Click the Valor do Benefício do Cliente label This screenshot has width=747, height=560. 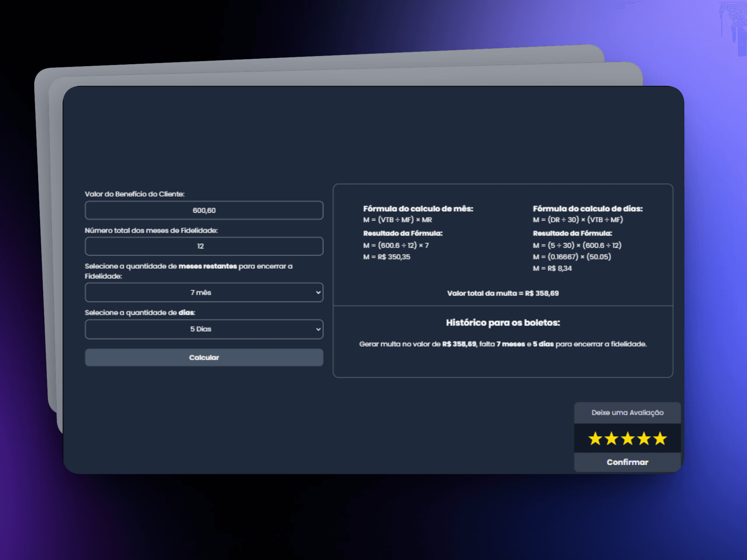[135, 194]
